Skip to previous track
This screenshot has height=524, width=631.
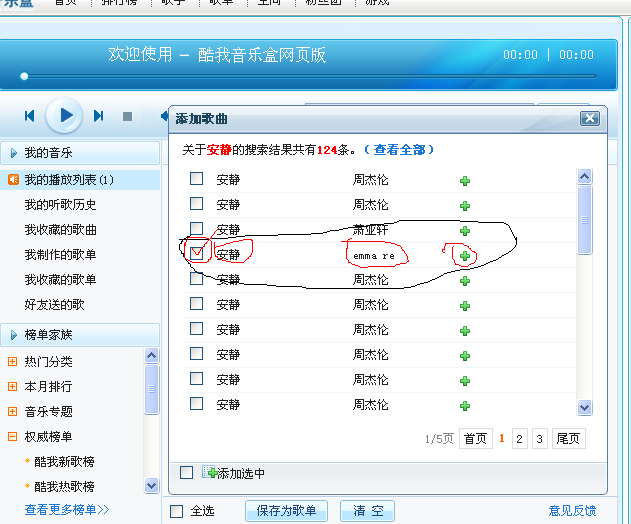(29, 116)
